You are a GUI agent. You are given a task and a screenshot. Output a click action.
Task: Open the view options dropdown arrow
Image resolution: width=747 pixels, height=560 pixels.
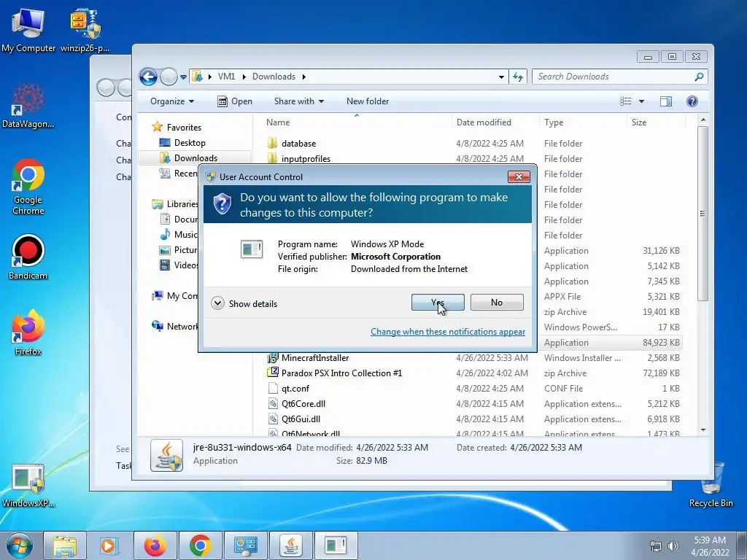coord(641,101)
